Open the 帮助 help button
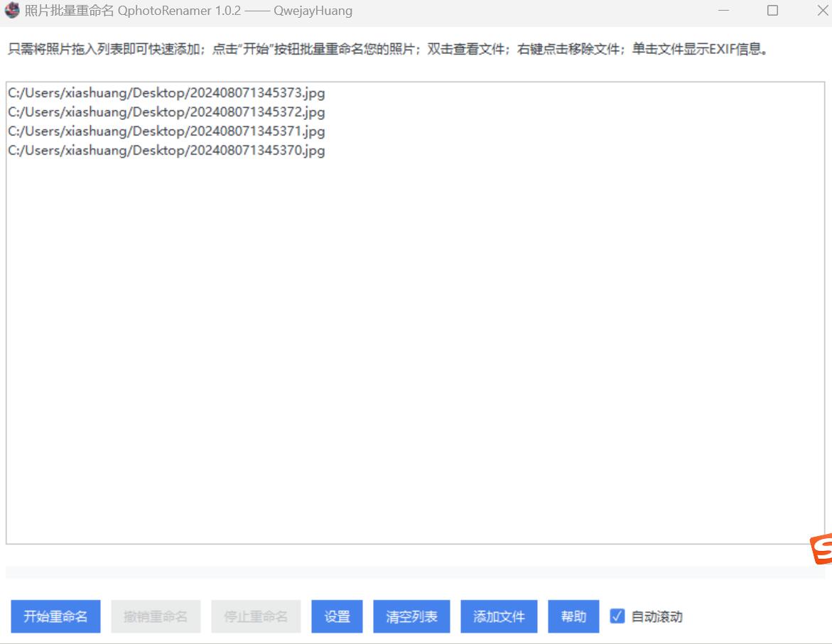 click(x=573, y=616)
